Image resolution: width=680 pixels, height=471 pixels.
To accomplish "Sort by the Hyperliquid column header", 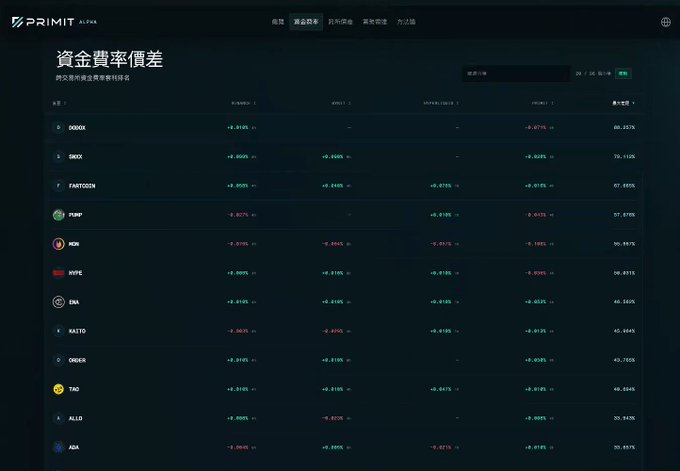I will 441,103.
